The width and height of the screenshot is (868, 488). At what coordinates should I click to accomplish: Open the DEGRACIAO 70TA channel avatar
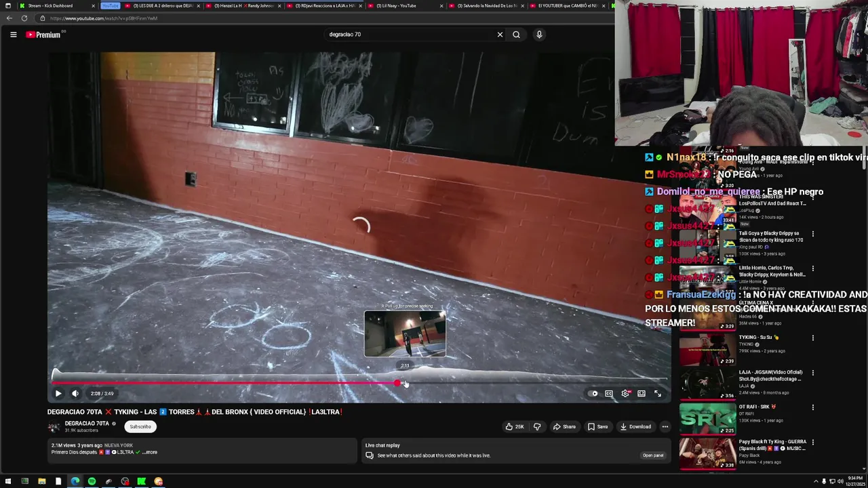54,427
